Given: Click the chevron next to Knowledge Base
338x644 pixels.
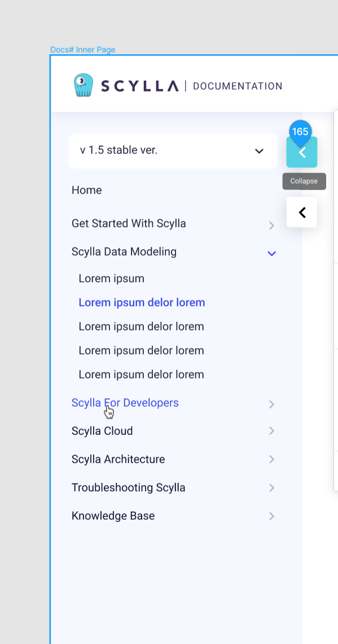Looking at the screenshot, I should pos(271,516).
